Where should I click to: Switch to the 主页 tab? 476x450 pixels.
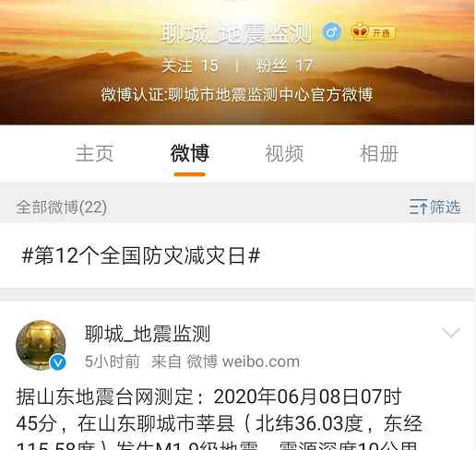point(95,153)
